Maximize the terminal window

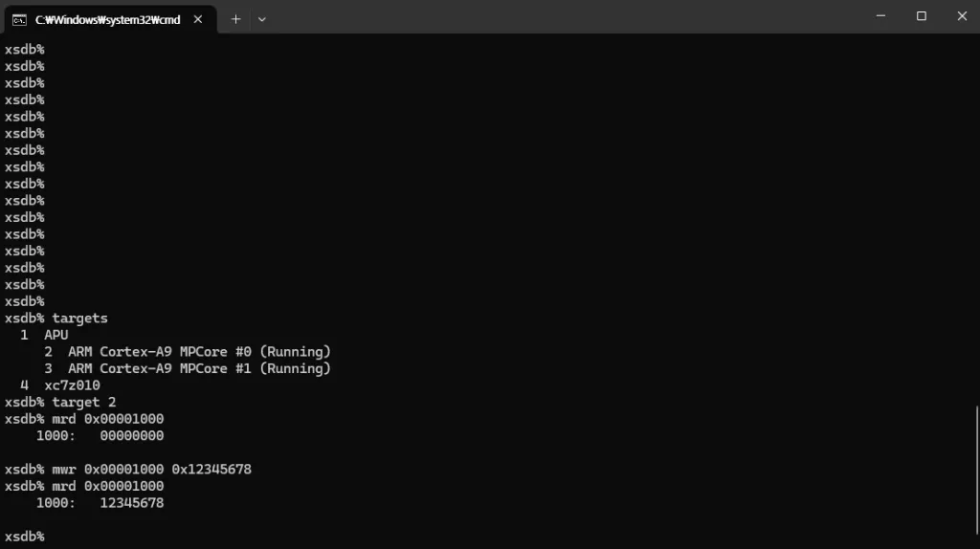point(922,16)
